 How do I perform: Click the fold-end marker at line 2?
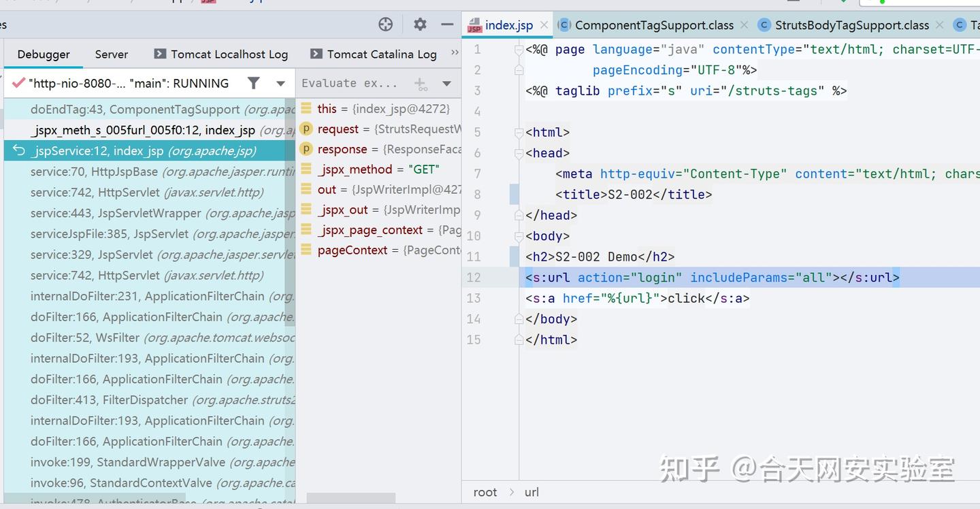click(519, 69)
